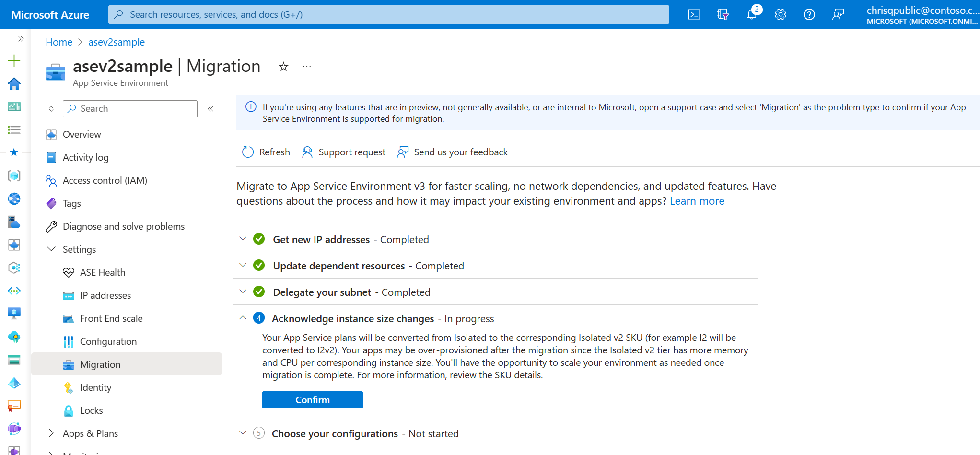Image resolution: width=980 pixels, height=455 pixels.
Task: Open Cloud Shell from the top bar
Action: (694, 14)
